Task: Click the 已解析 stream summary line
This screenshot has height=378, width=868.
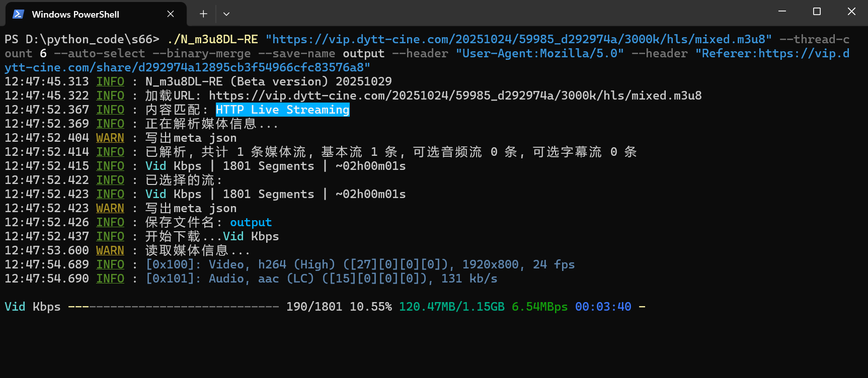Action: point(391,152)
